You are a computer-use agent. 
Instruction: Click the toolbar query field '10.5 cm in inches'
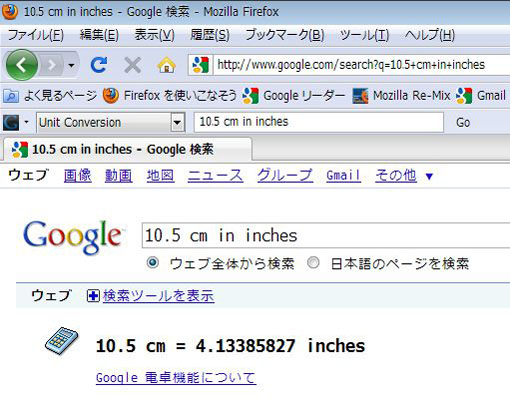click(x=319, y=122)
